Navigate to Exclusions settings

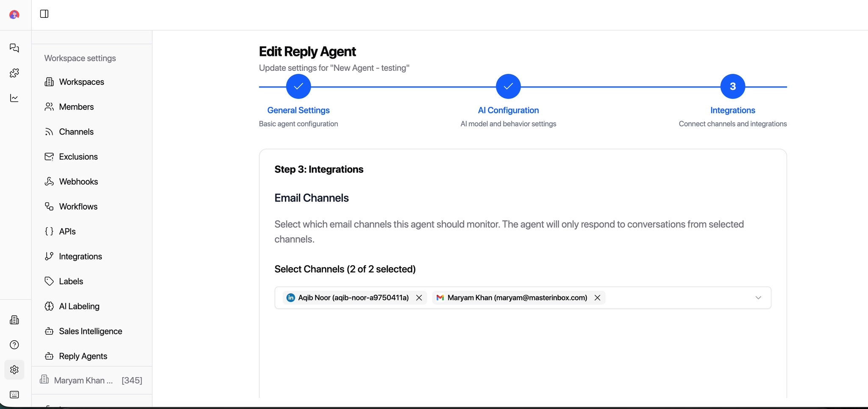[78, 157]
